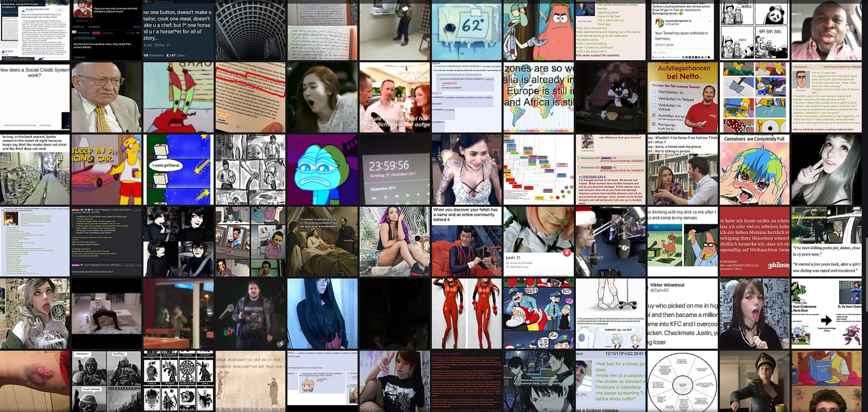Viewport: 868px width, 412px height.
Task: Open the helmeted soldier 'YEEAAAAAAHH' meme
Action: [x=106, y=381]
